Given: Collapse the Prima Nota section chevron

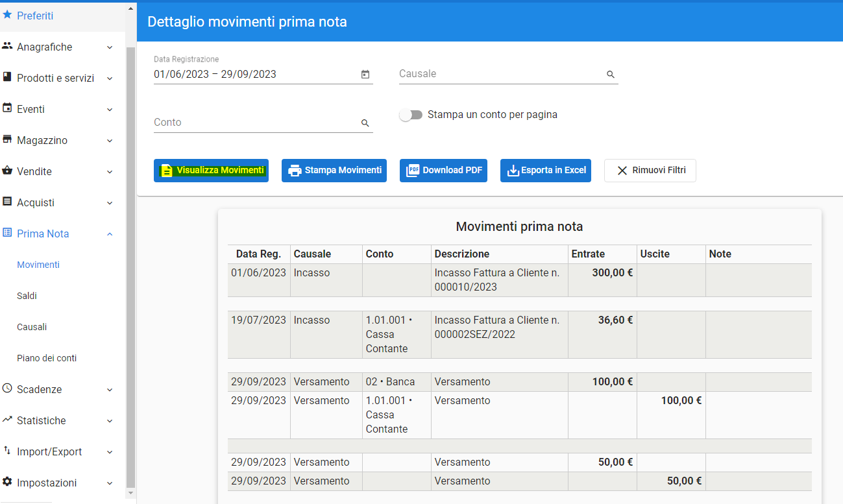Looking at the screenshot, I should tap(110, 234).
